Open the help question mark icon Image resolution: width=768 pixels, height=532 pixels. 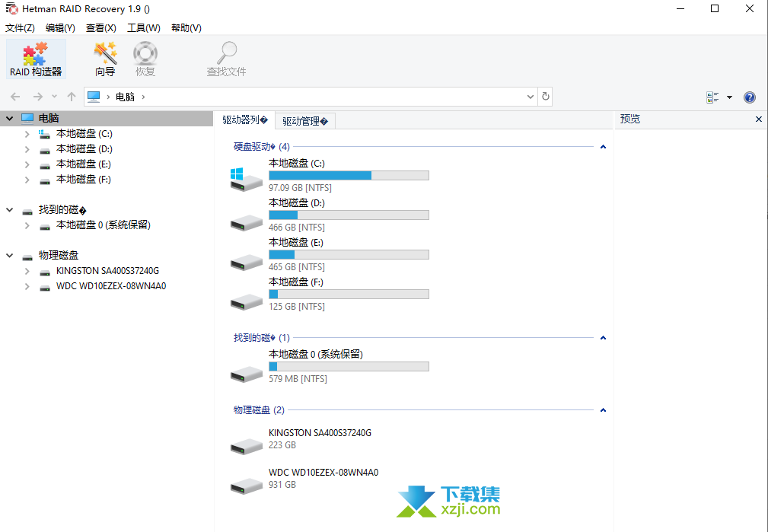click(750, 97)
